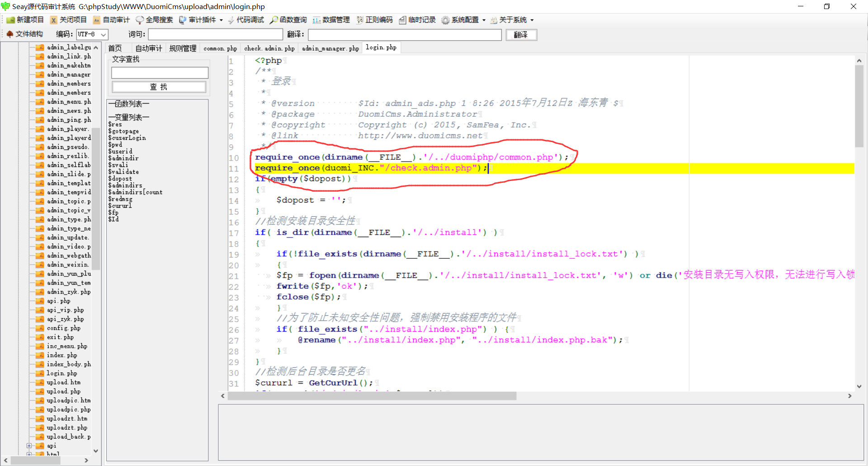Click file icon beside index.php in tree
Viewport: 868px width, 466px height.
point(40,355)
